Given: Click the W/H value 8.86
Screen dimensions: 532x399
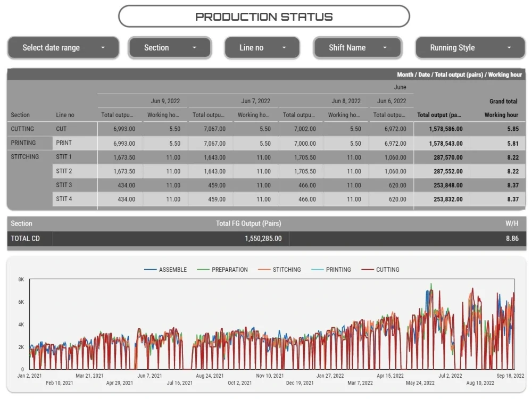Looking at the screenshot, I should [x=512, y=238].
